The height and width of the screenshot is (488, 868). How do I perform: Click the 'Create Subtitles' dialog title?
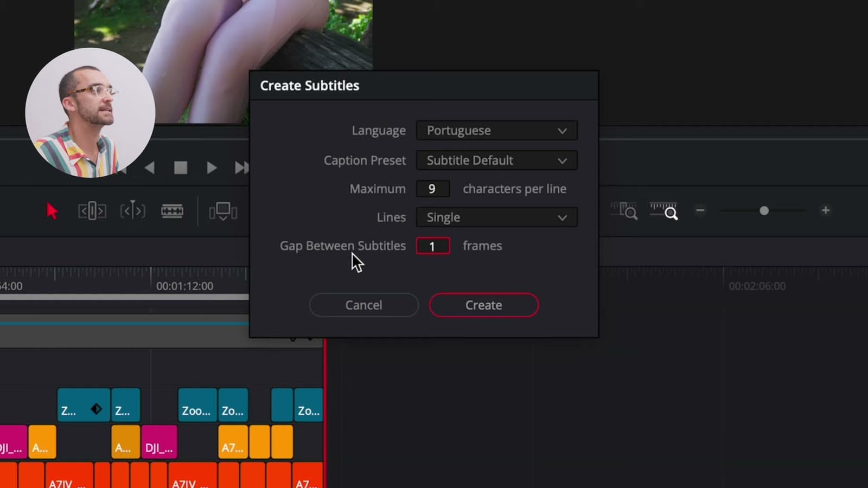(310, 86)
